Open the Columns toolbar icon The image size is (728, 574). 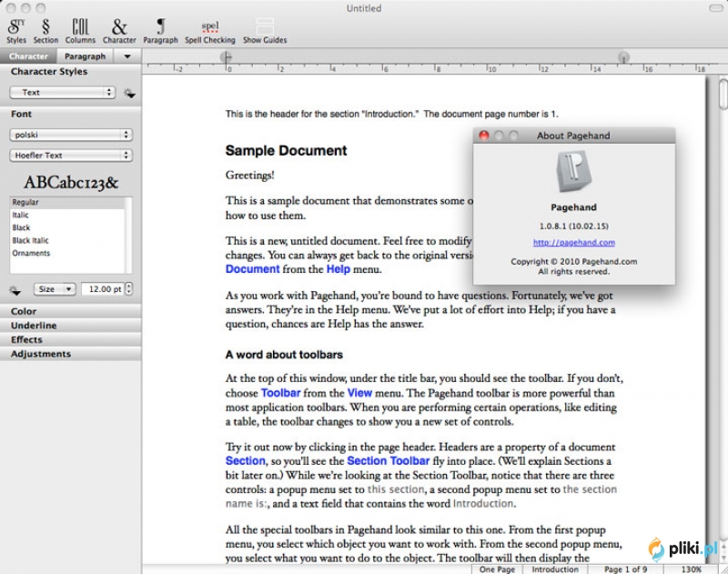[80, 31]
